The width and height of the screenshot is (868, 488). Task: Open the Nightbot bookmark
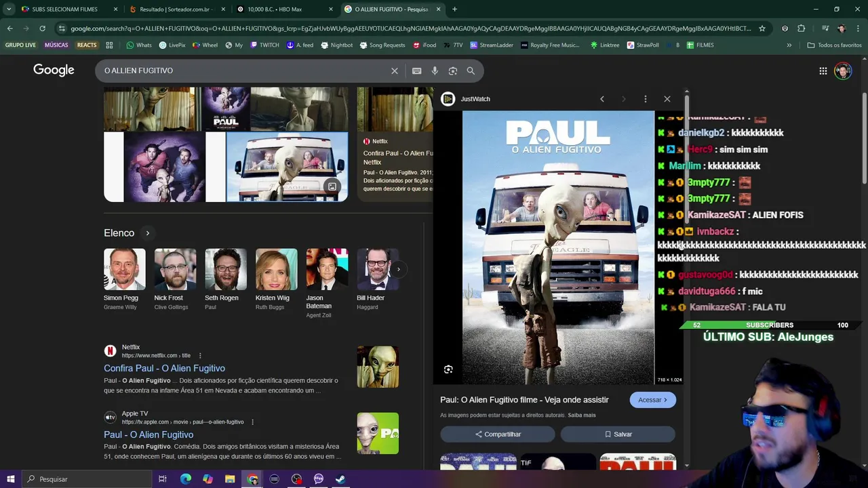pos(336,45)
